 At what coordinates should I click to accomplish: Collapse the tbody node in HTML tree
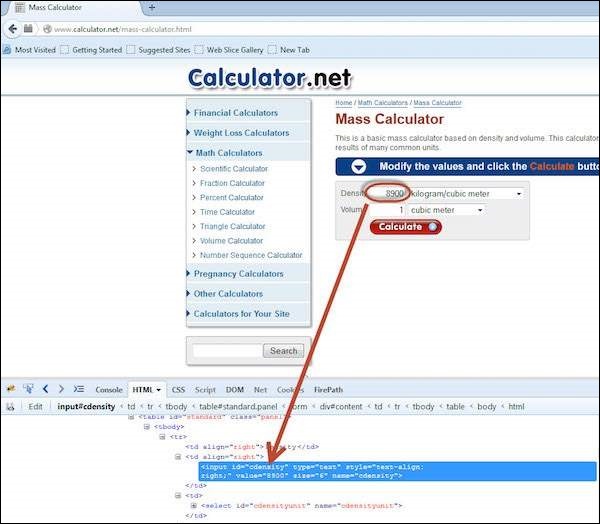[147, 427]
